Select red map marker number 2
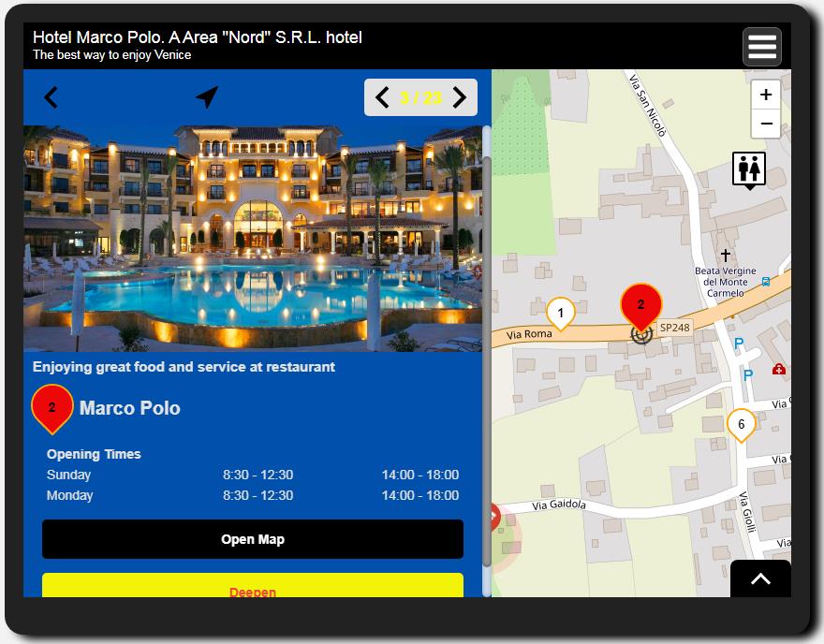 640,306
